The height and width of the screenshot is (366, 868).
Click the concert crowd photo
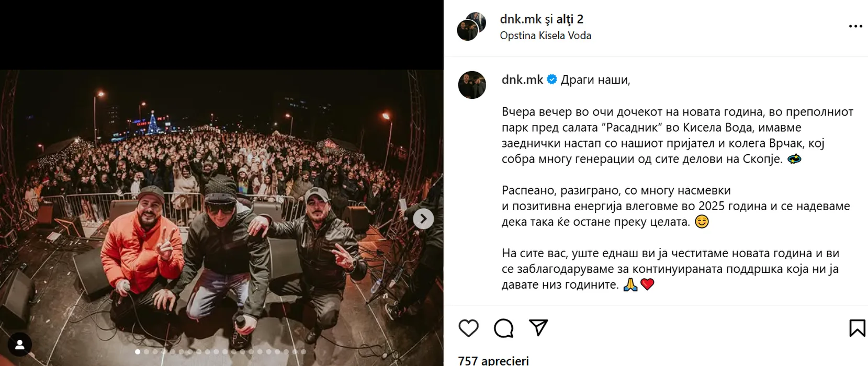221,218
